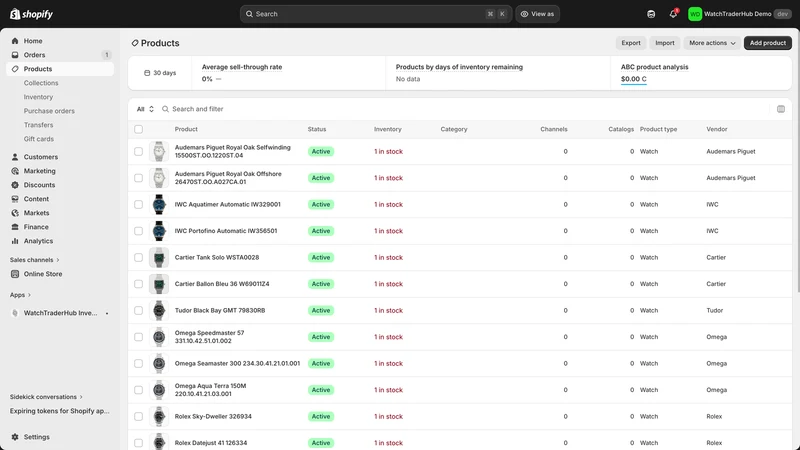Open the IWC Aquatimer Automatic watch thumbnail

(159, 205)
